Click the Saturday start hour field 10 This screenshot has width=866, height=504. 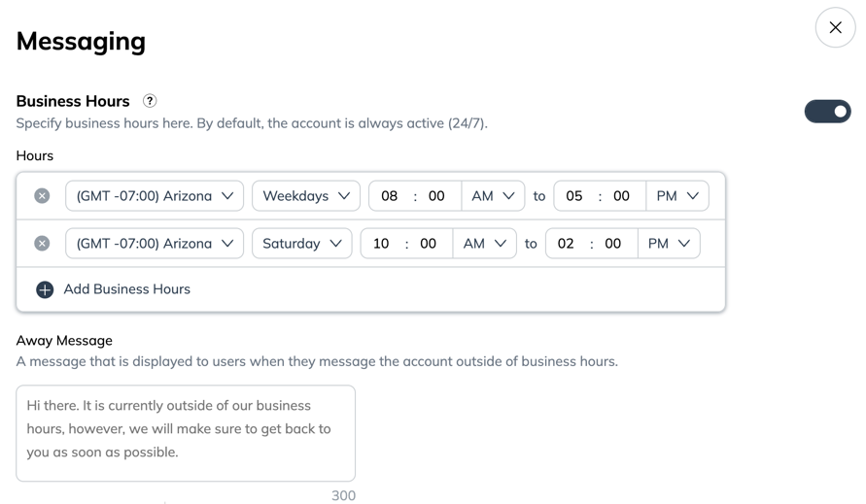coord(381,244)
